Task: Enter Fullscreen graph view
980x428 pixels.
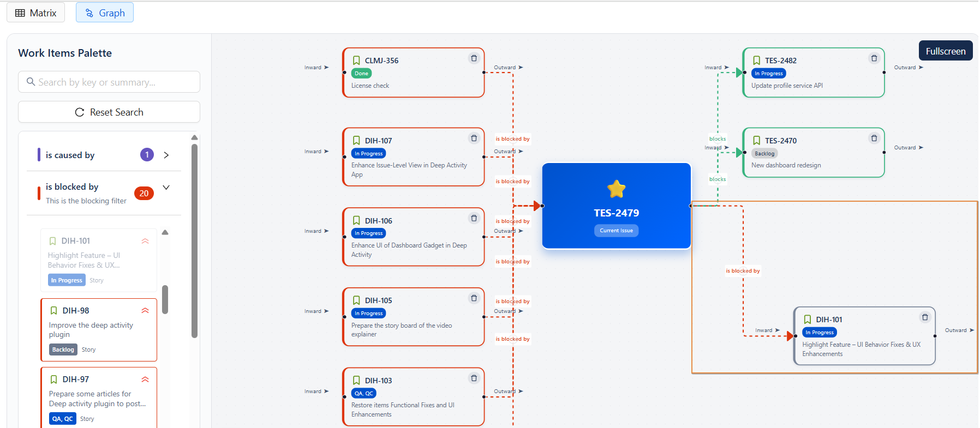Action: [x=945, y=51]
